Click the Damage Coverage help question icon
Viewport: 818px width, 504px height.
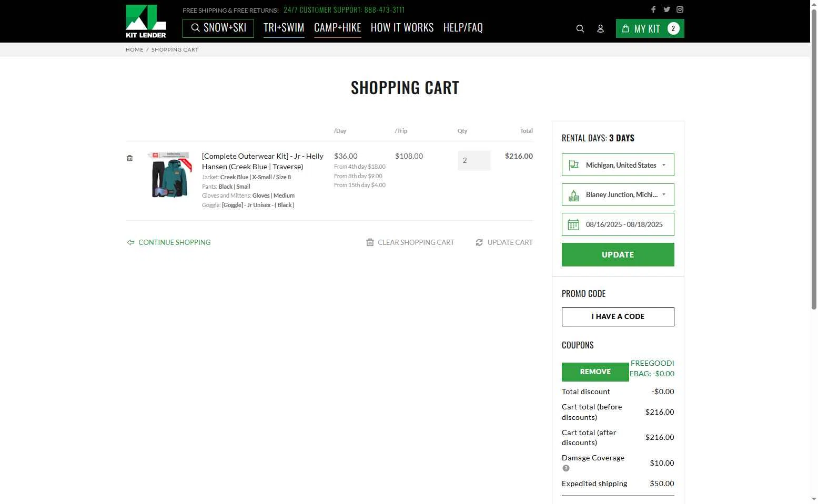click(566, 468)
